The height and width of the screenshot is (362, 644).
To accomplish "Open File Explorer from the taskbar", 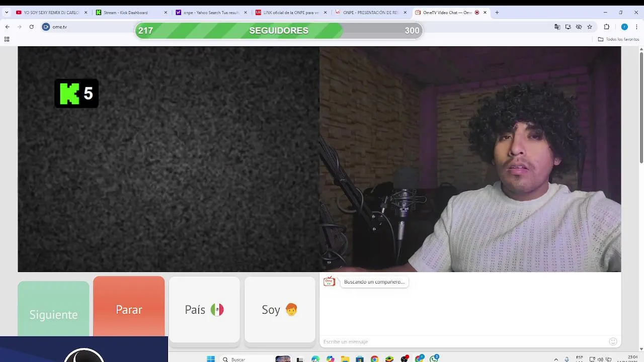I will 345,359.
